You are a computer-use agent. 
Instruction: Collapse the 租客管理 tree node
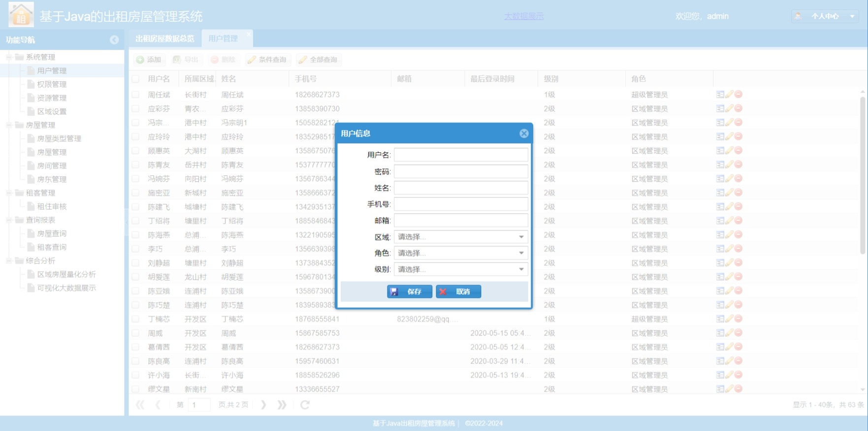click(9, 193)
